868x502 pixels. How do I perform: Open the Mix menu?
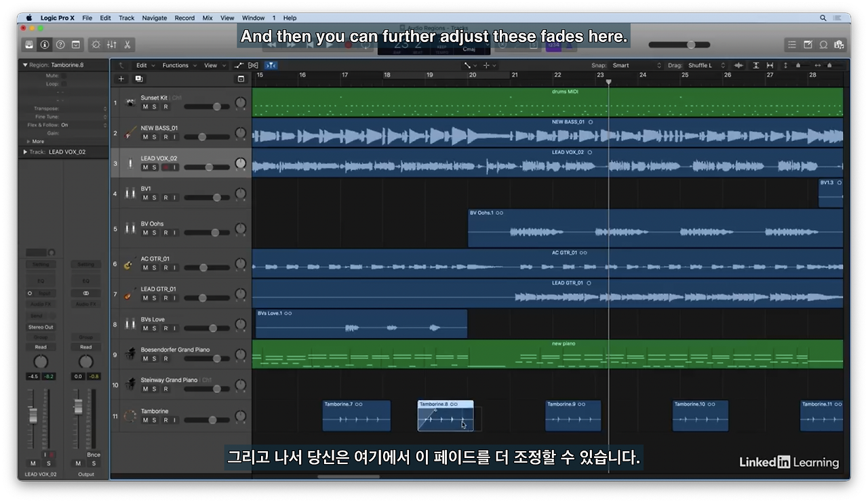pyautogui.click(x=208, y=18)
